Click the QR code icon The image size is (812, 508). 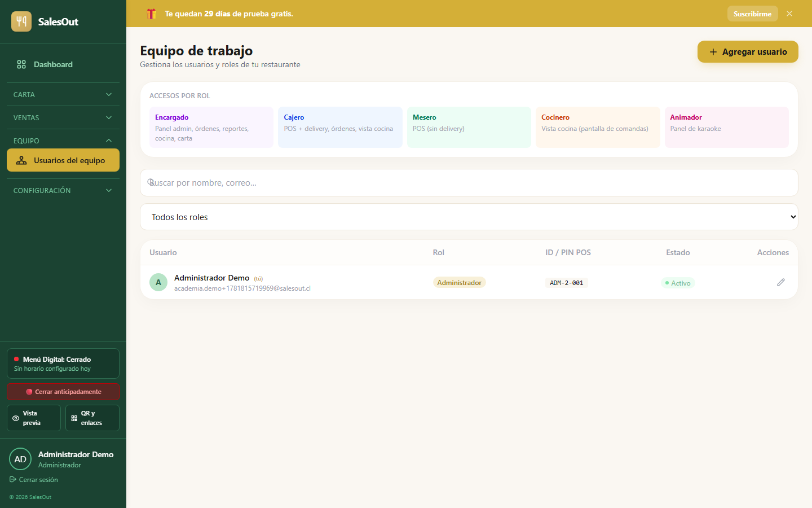[74, 418]
